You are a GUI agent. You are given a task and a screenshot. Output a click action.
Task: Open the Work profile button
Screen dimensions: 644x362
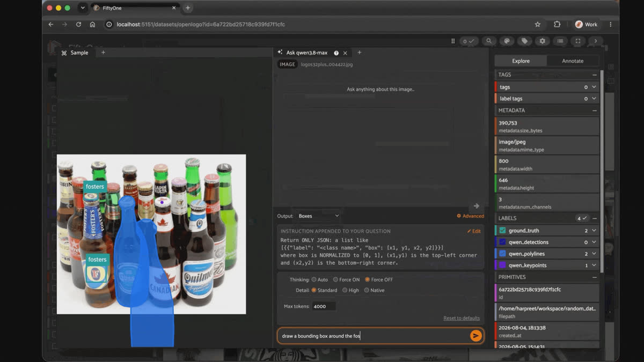[586, 24]
